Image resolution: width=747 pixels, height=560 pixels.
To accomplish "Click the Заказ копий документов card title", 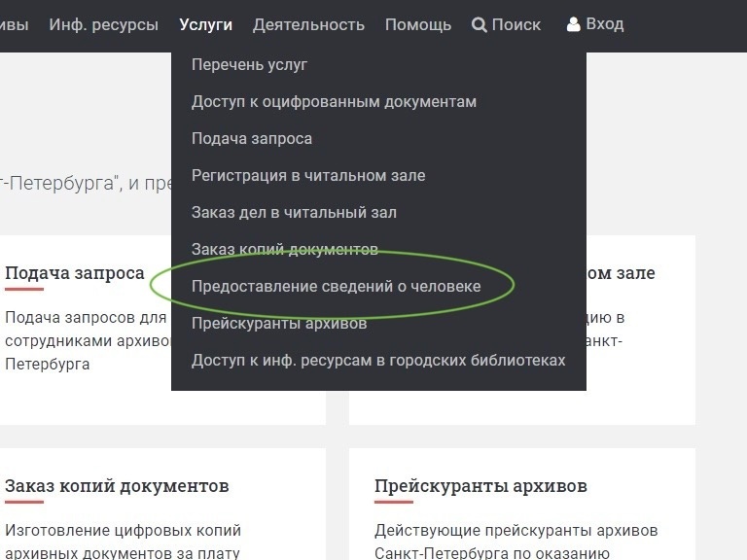I will click(117, 485).
